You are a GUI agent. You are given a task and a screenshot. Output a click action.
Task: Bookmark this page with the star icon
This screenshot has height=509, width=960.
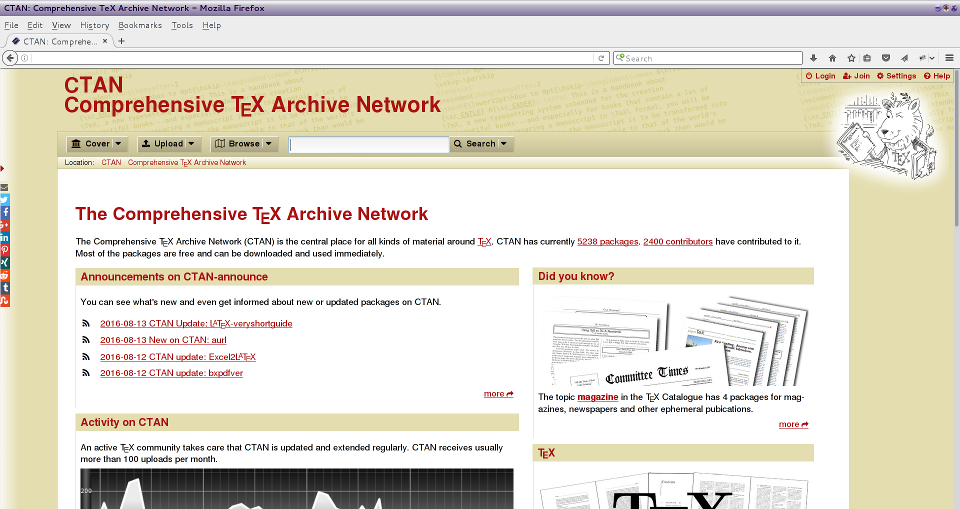click(850, 58)
